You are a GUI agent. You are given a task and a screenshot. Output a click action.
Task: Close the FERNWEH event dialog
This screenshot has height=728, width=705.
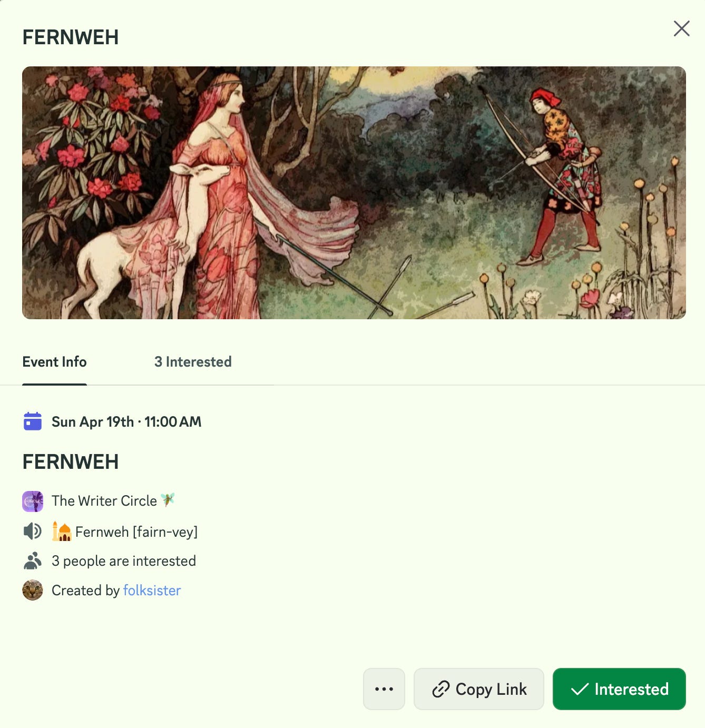point(681,28)
